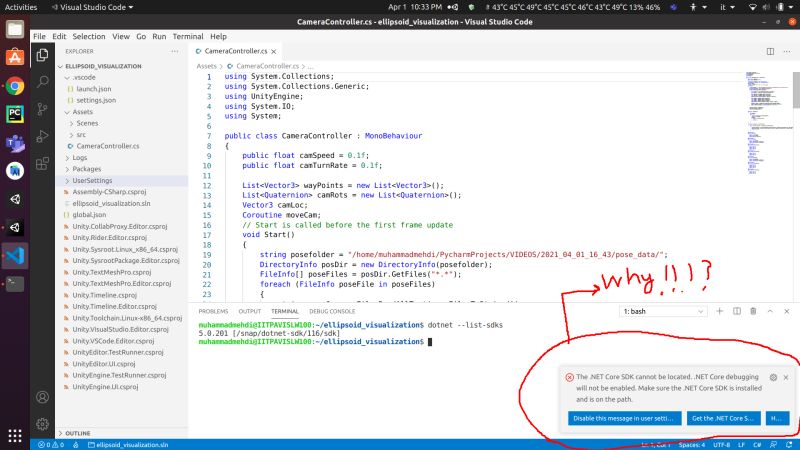Open Google Chrome from the dock

pyautogui.click(x=15, y=86)
